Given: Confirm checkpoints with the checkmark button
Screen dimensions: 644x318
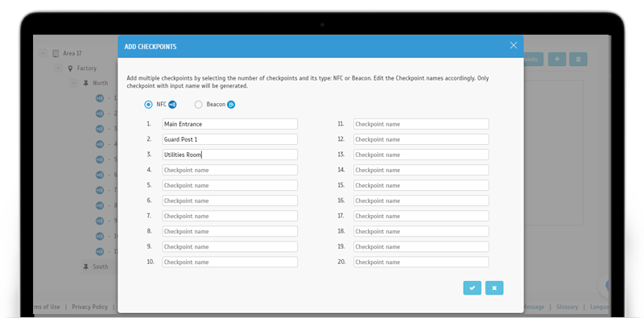Looking at the screenshot, I should (x=473, y=288).
